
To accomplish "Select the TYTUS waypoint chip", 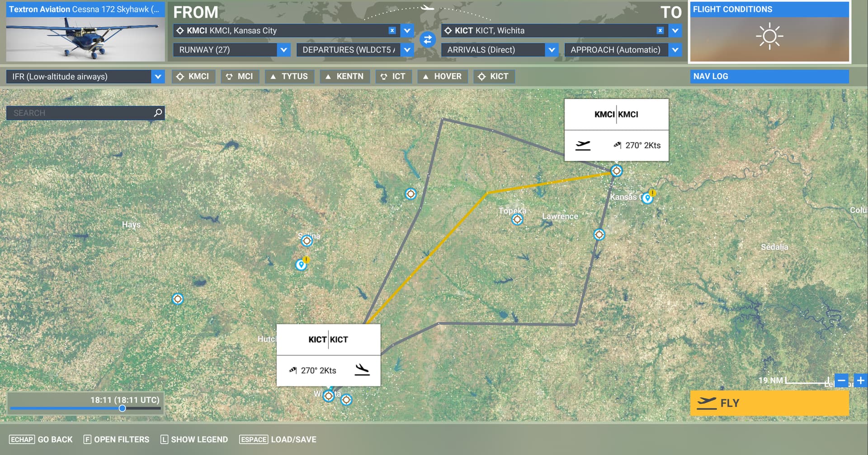I will [x=289, y=76].
